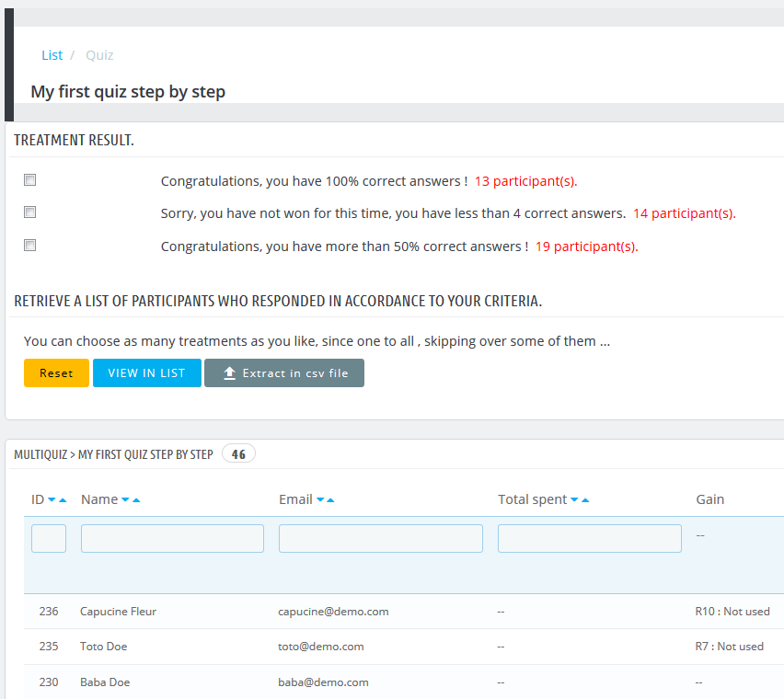Click VIEW IN LIST button
The width and height of the screenshot is (784, 699).
pos(146,373)
